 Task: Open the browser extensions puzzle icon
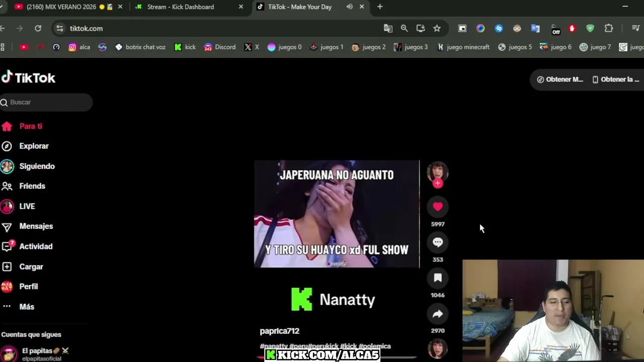pyautogui.click(x=609, y=28)
